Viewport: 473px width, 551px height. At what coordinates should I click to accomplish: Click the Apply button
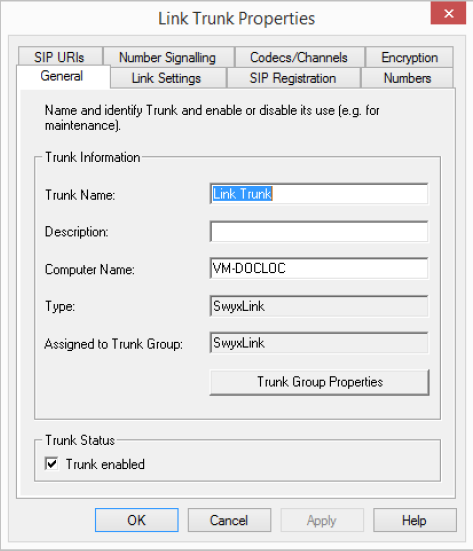tap(322, 520)
